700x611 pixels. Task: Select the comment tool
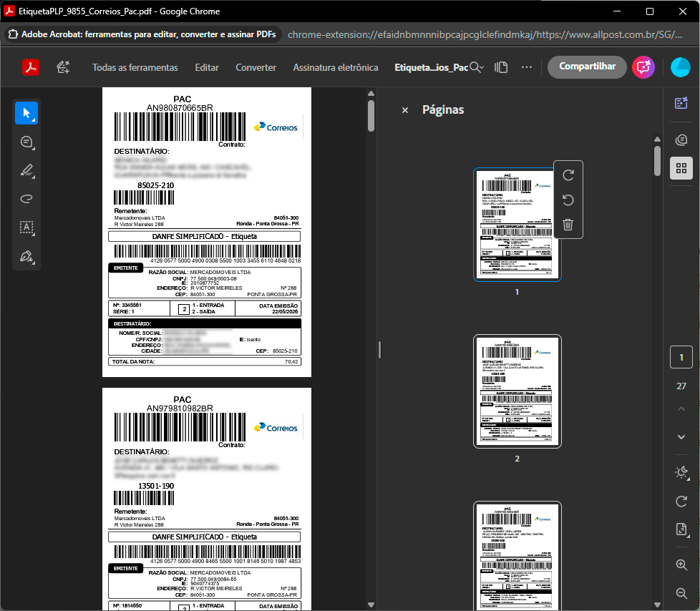pos(26,142)
